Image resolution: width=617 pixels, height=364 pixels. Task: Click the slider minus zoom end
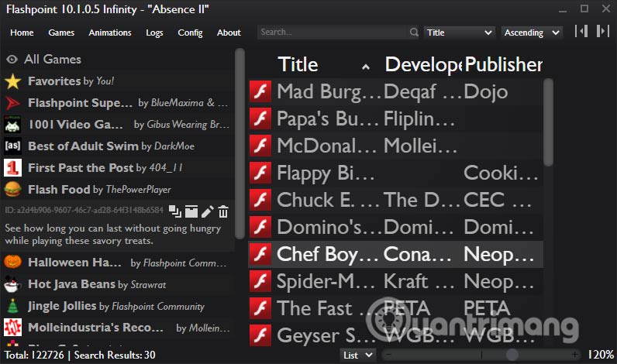coord(388,355)
